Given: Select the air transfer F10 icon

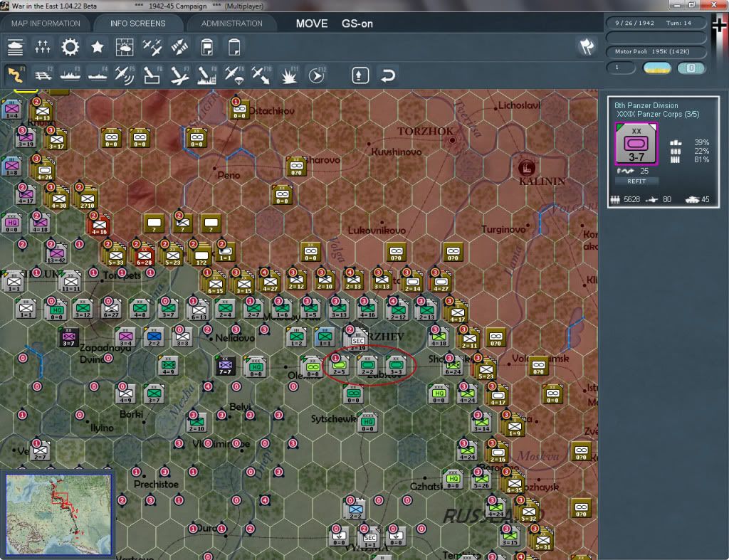Looking at the screenshot, I should click(261, 75).
